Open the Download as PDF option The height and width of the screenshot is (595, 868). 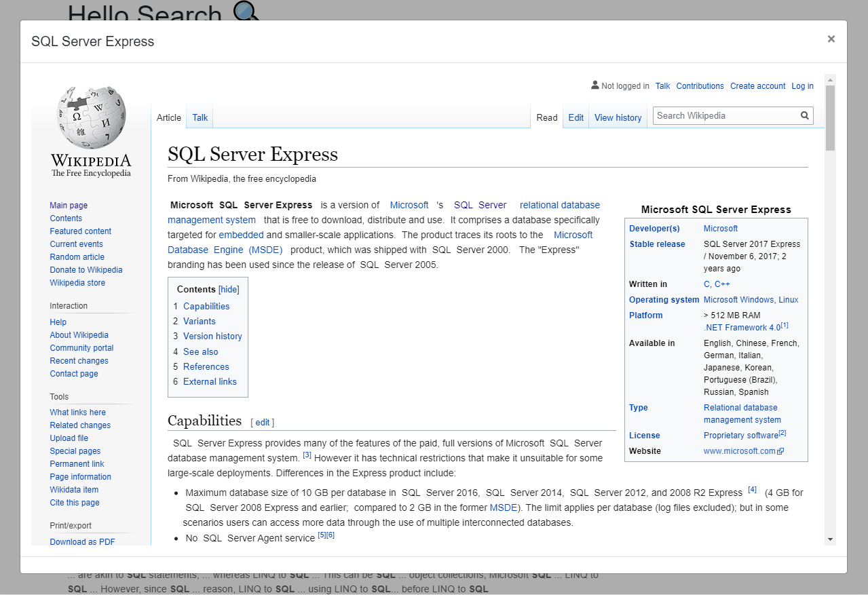(x=81, y=541)
